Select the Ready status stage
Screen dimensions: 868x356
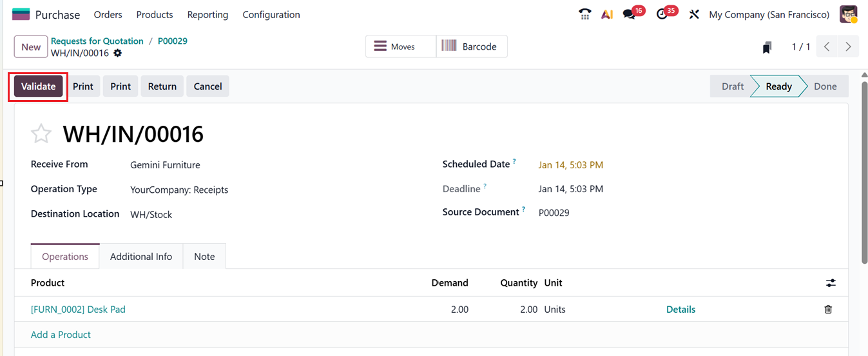(x=778, y=86)
